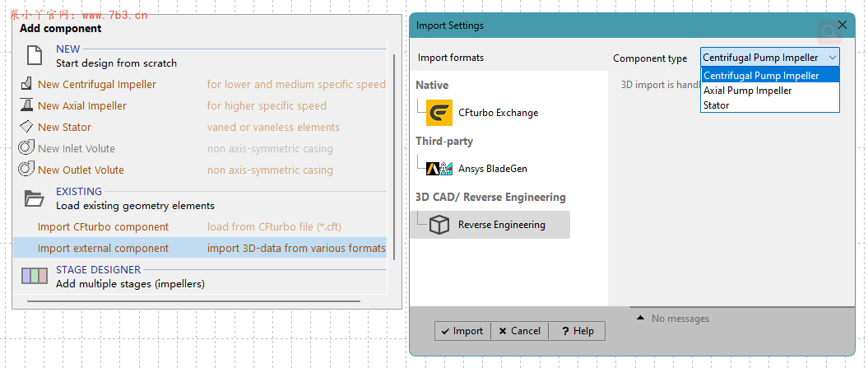The width and height of the screenshot is (868, 368).
Task: Click the open folder icon beside EXISTING
Action: click(x=35, y=198)
